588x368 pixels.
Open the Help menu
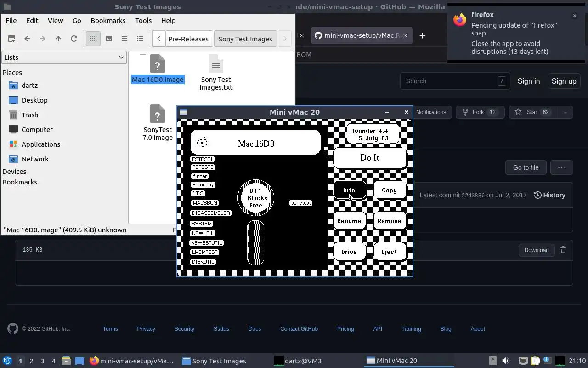[x=169, y=21]
